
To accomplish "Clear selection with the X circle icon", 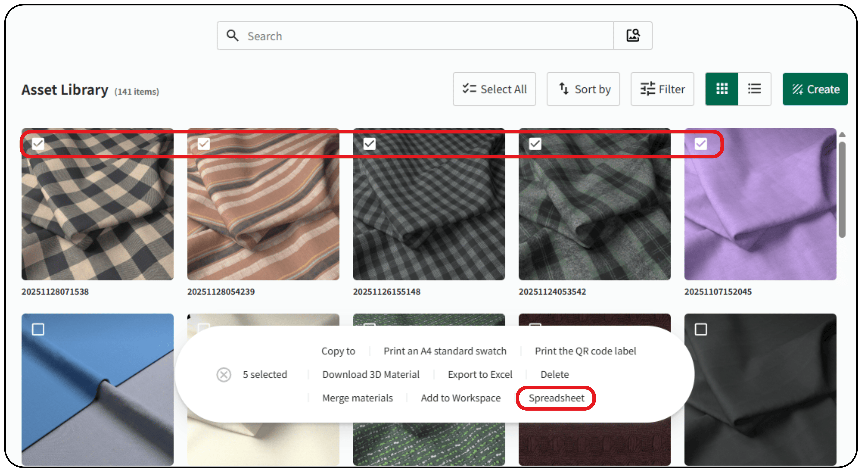I will (x=224, y=375).
